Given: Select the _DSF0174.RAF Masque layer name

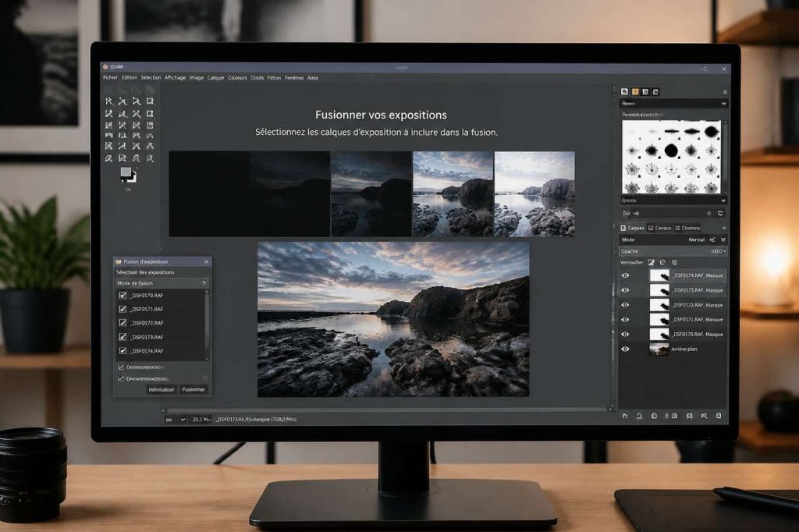Looking at the screenshot, I should click(698, 275).
